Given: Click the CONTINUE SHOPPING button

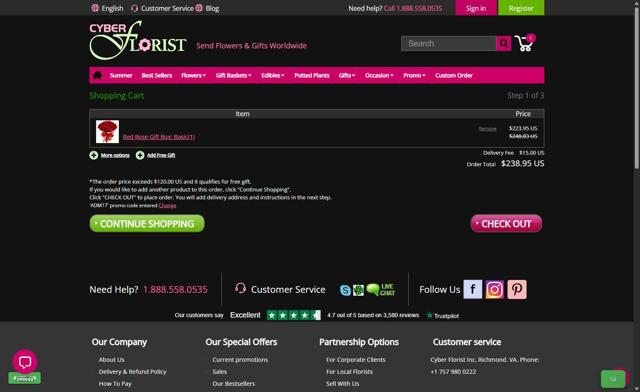Looking at the screenshot, I should pyautogui.click(x=147, y=224).
